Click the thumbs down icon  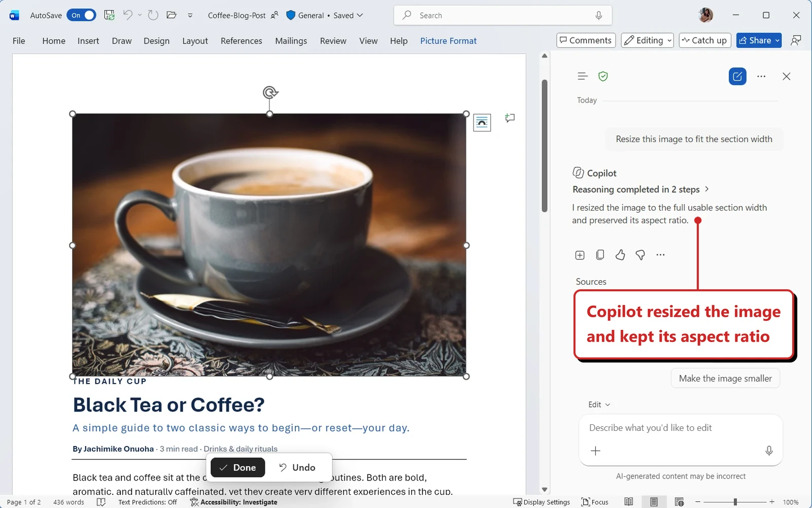point(640,255)
